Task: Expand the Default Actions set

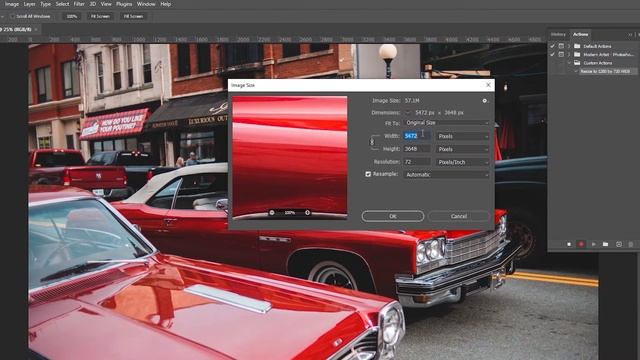Action: tap(569, 46)
